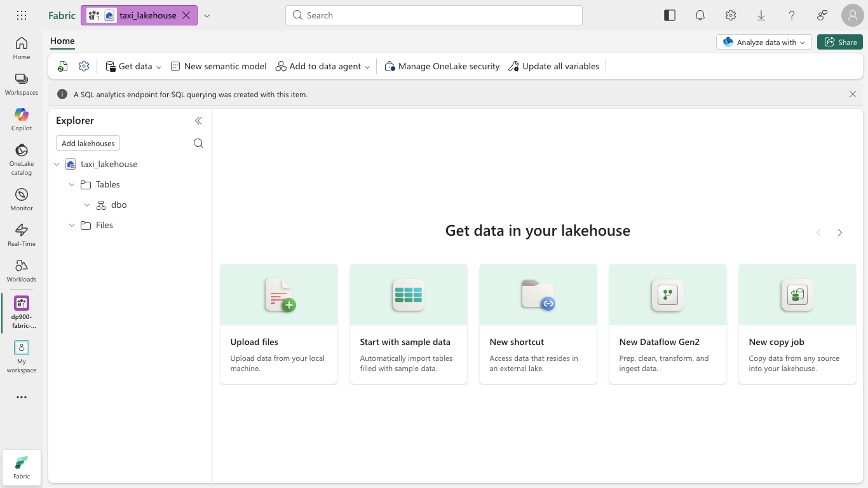
Task: Click the Fabric experience switcher at bottom
Action: pyautogui.click(x=22, y=468)
